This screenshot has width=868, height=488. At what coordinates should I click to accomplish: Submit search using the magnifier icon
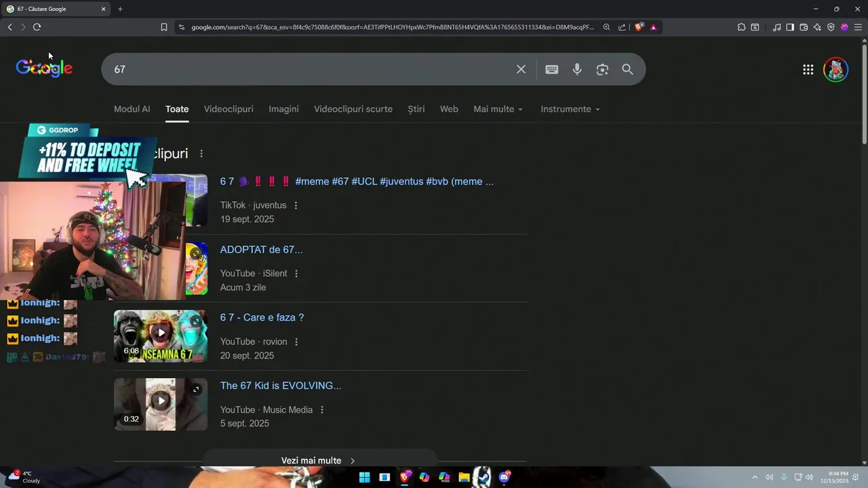click(627, 69)
